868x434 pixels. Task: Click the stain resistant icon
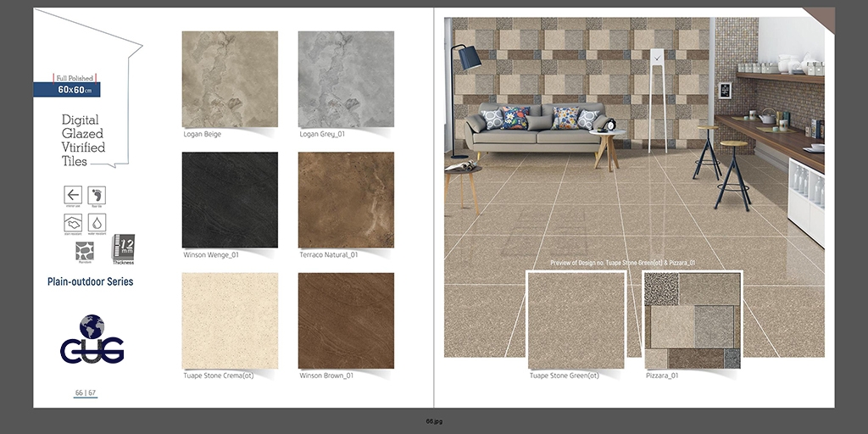click(x=73, y=223)
